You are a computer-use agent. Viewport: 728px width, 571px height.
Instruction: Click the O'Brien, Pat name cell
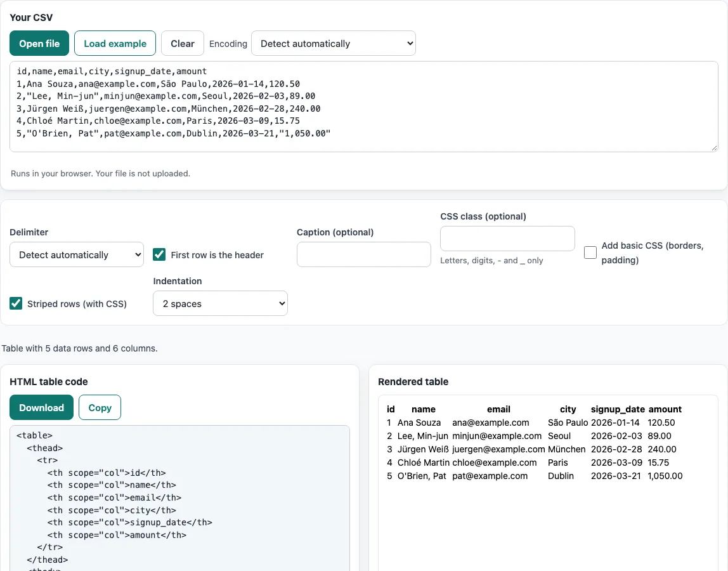point(422,476)
